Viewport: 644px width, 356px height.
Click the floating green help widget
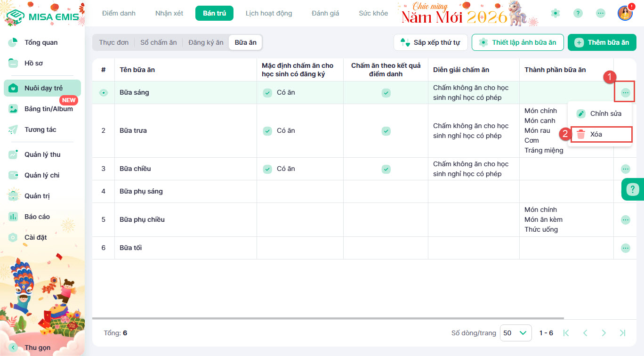[x=633, y=190]
